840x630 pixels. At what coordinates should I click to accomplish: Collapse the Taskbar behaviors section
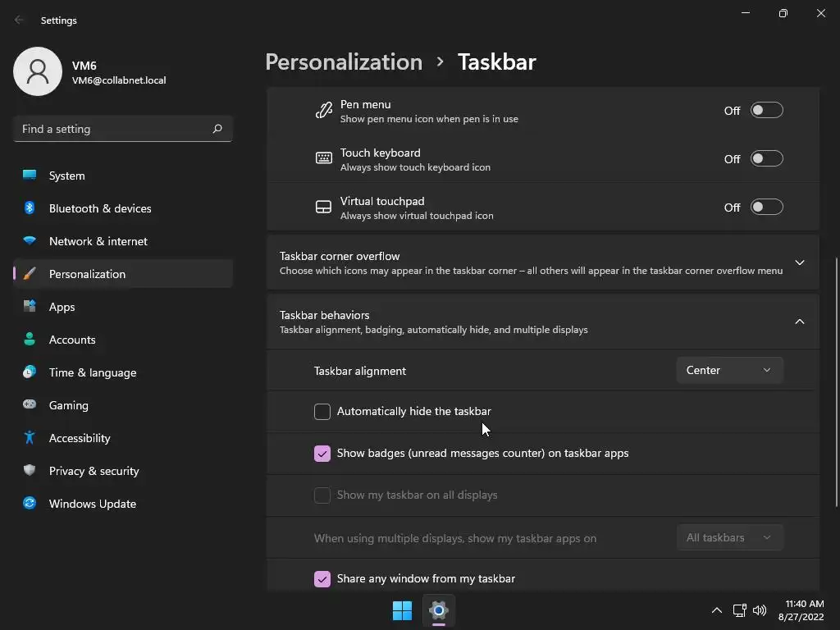click(800, 322)
